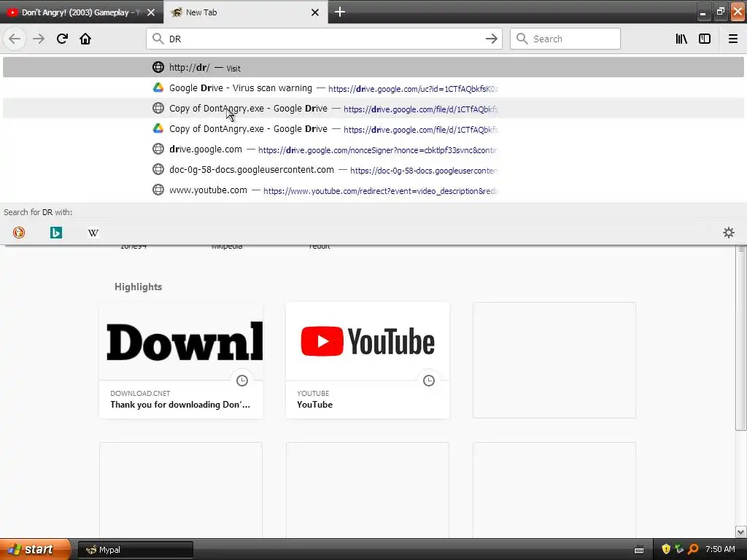Open the YouTube title link on card
This screenshot has width=747, height=560.
(315, 404)
